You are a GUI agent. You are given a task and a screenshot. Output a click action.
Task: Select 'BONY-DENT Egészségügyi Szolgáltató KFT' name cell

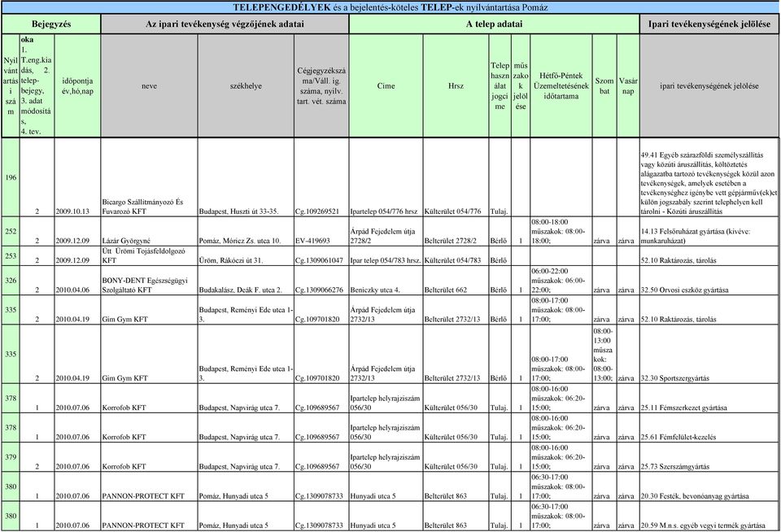pyautogui.click(x=149, y=281)
